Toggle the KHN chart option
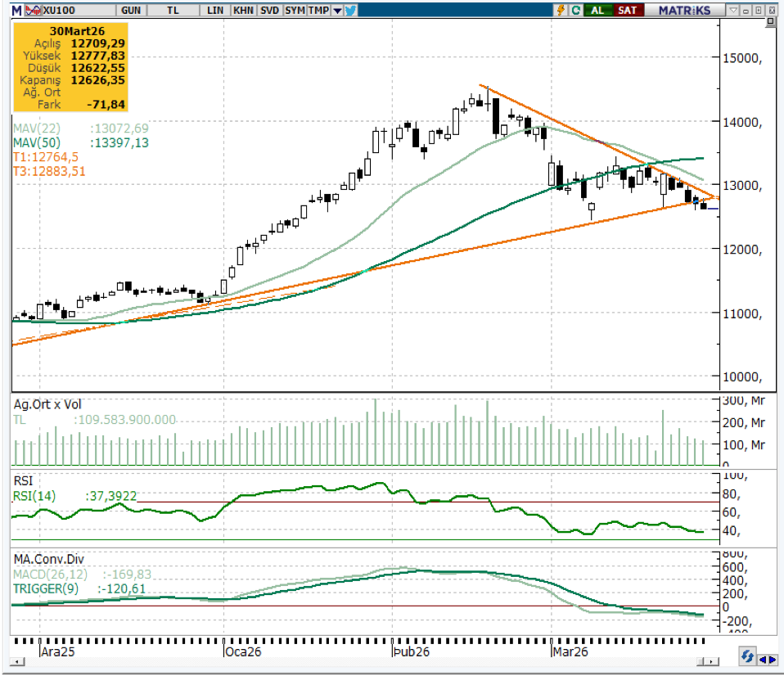The image size is (784, 676). (x=242, y=10)
